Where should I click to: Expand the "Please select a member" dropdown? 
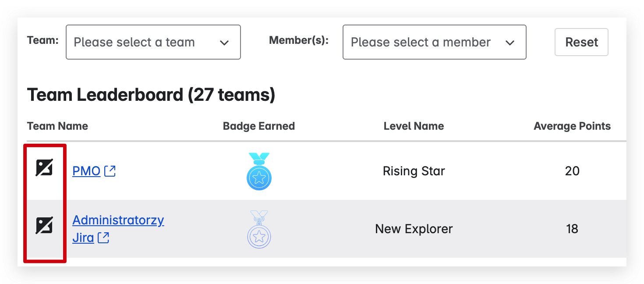[434, 42]
